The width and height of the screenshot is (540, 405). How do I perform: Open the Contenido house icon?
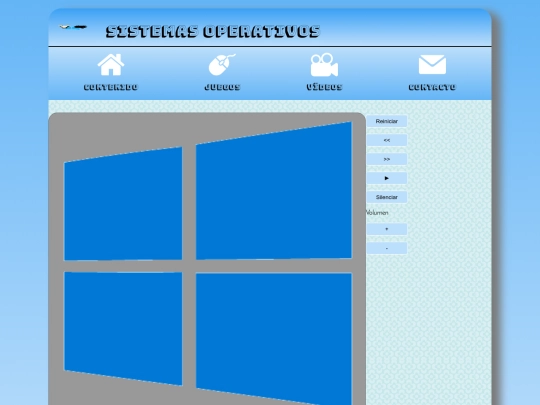111,64
